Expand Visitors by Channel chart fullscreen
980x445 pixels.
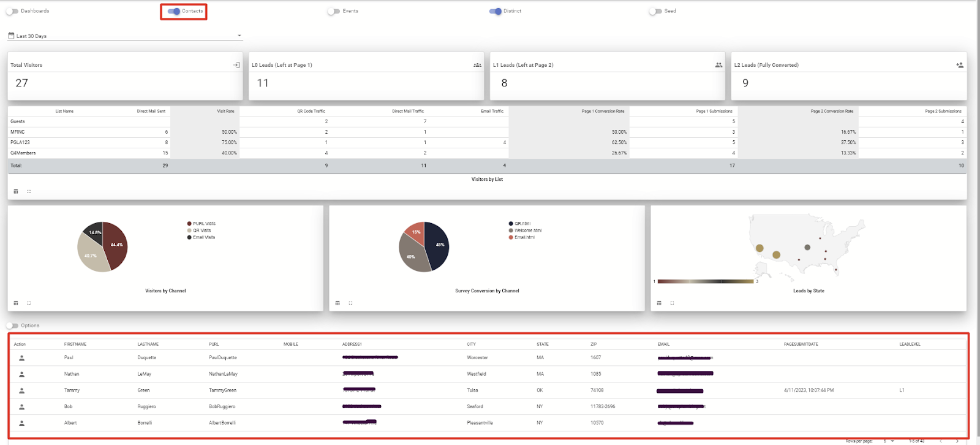[29, 303]
